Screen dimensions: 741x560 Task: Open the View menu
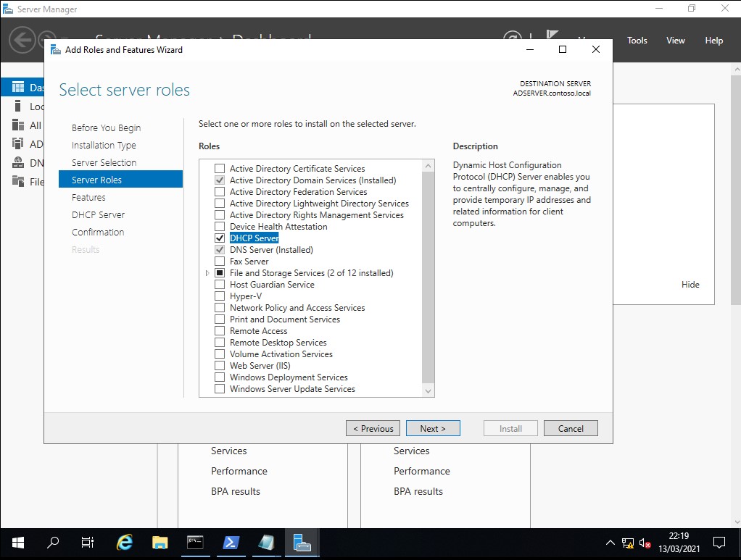point(675,41)
